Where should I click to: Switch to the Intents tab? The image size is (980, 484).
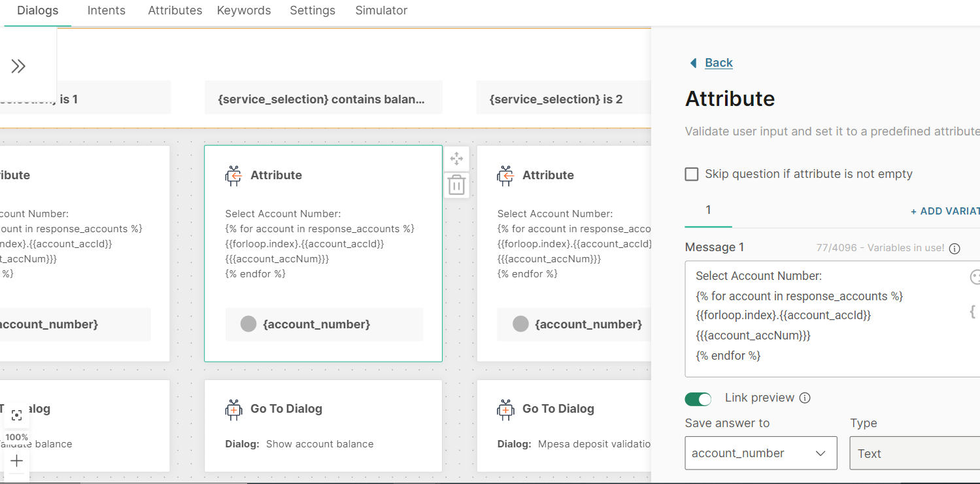pos(106,10)
